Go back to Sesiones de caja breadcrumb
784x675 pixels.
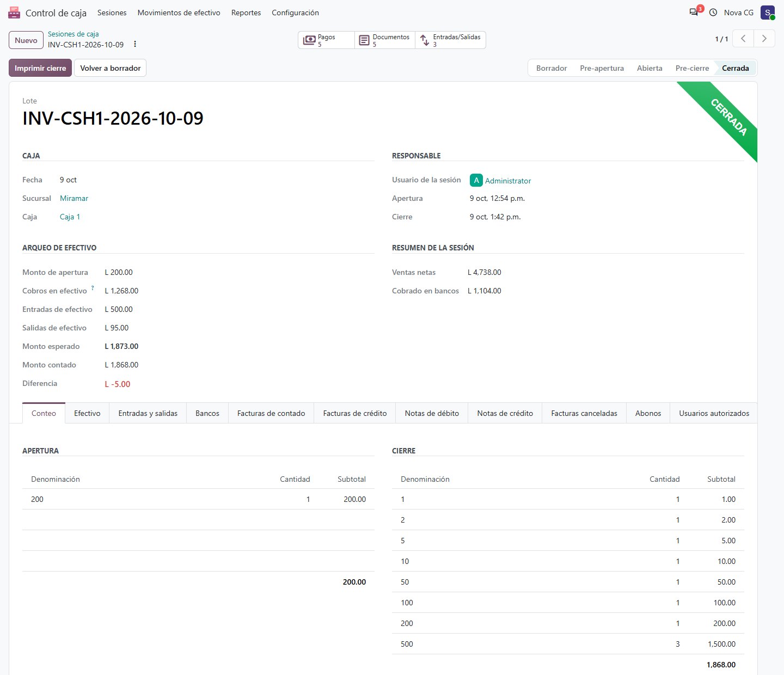point(73,34)
